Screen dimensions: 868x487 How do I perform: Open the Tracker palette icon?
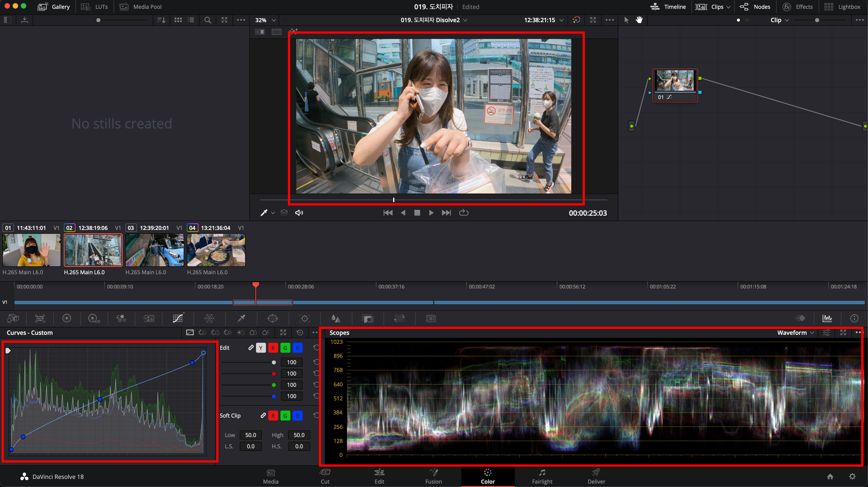(304, 318)
